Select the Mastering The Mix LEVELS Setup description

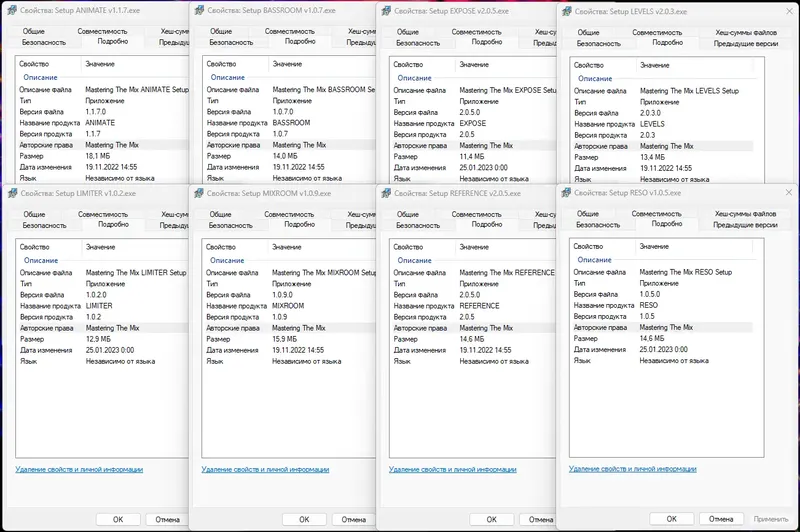tap(689, 91)
